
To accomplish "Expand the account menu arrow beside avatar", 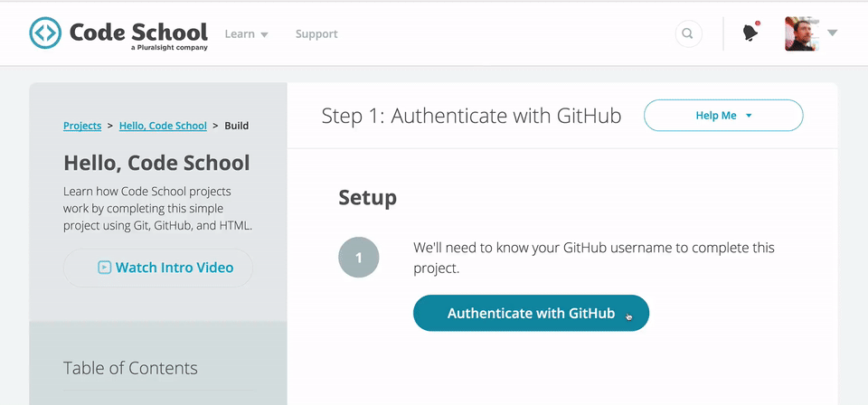I will 832,33.
